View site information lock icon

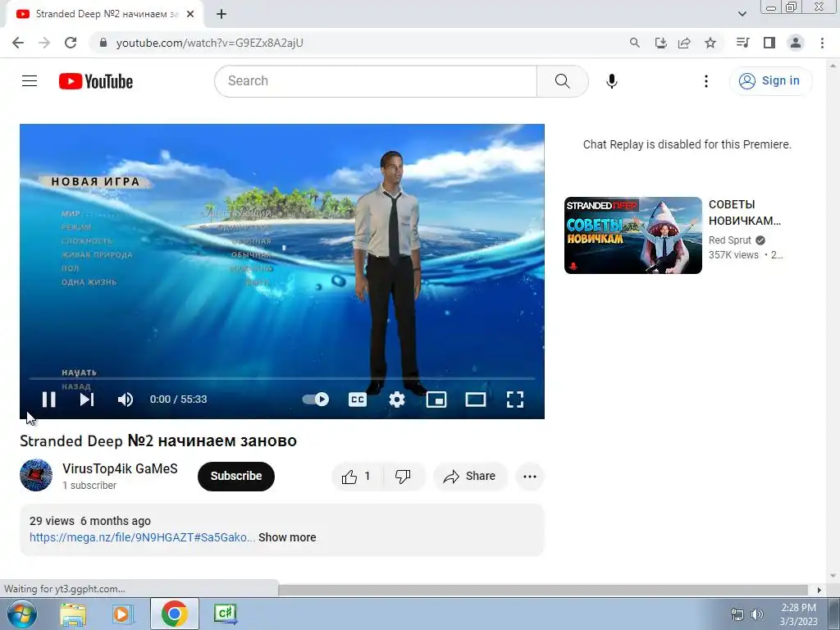click(x=103, y=43)
